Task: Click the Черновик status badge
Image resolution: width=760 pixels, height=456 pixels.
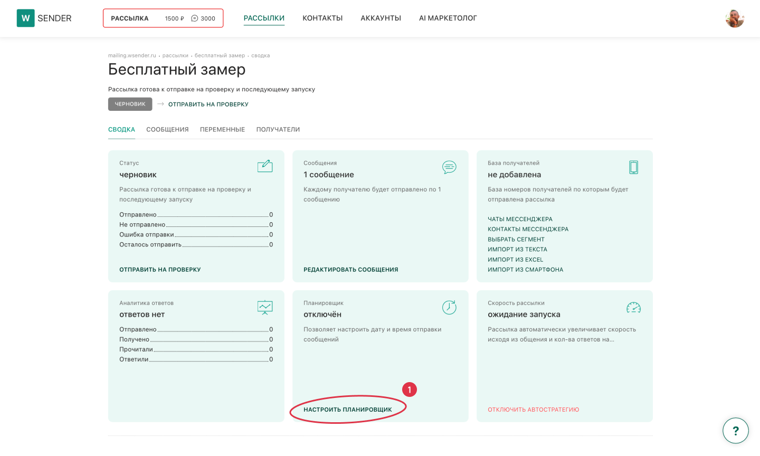Action: coord(130,104)
